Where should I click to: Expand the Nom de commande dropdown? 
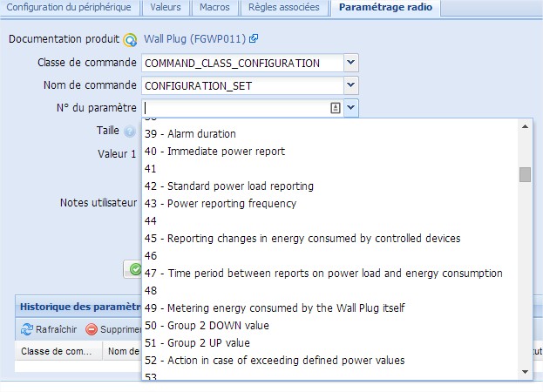tap(350, 85)
